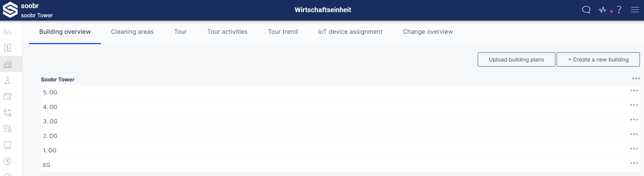644x176 pixels.
Task: Select the buildings sidebar icon
Action: pos(7,64)
